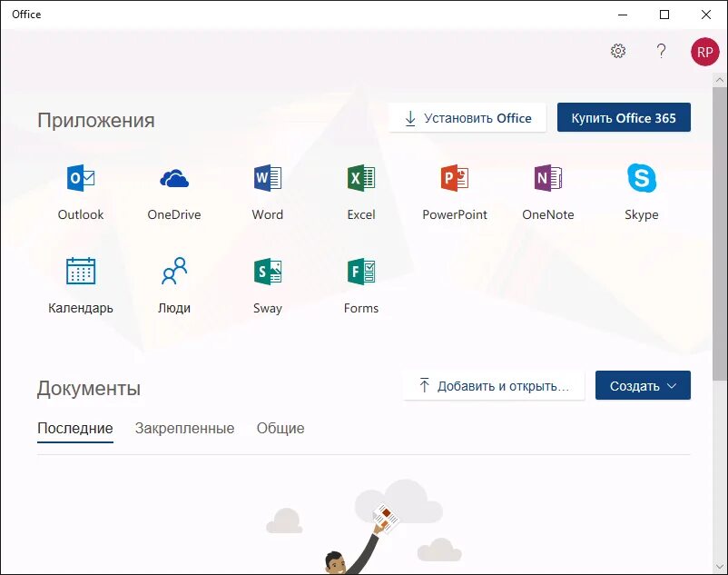This screenshot has height=575, width=728.
Task: Close the Office window
Action: [x=706, y=15]
